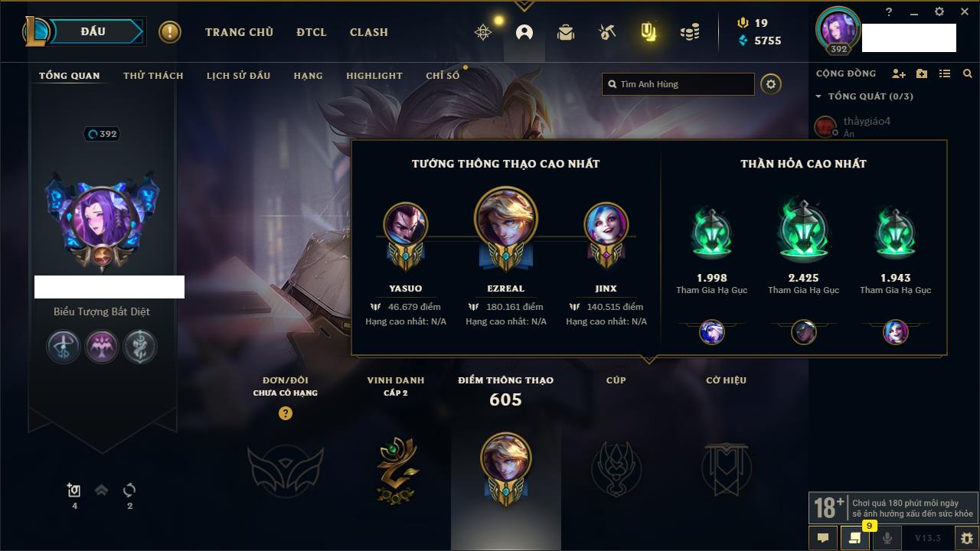Open the Store coins icon
Image resolution: width=980 pixels, height=551 pixels.
690,32
